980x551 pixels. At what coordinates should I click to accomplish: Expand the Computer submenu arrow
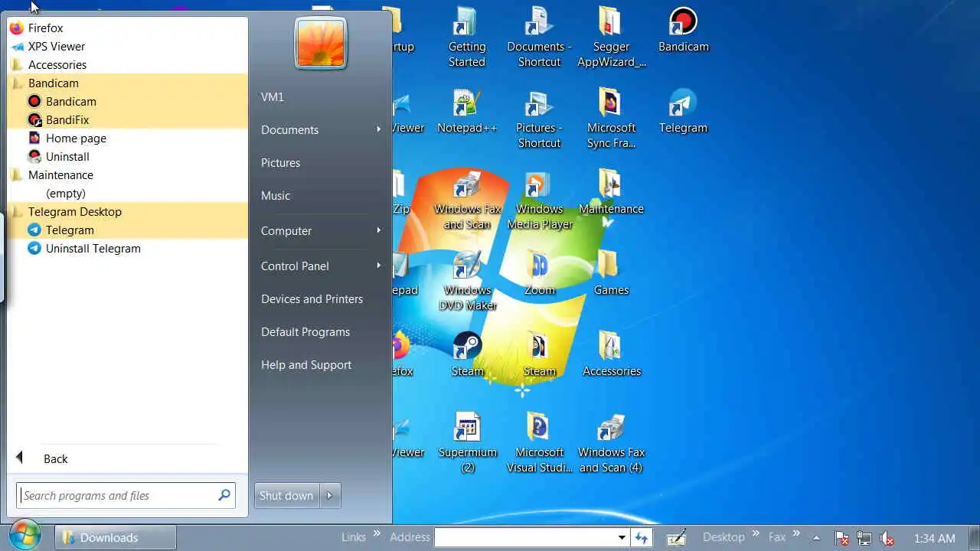378,230
